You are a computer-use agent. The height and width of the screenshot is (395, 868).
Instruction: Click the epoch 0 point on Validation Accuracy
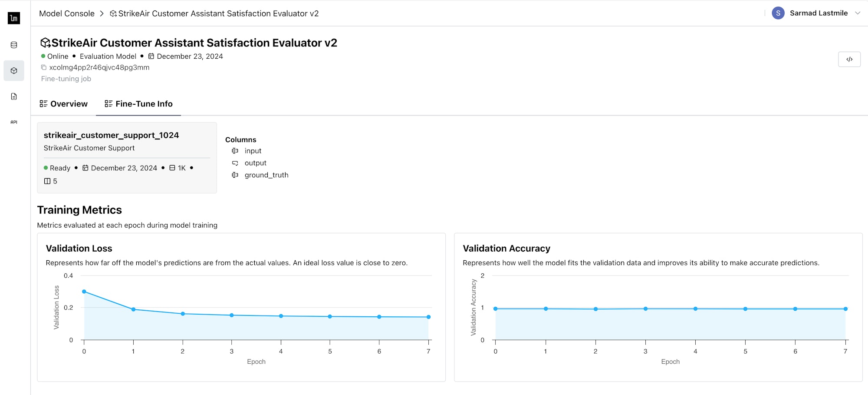pos(496,309)
